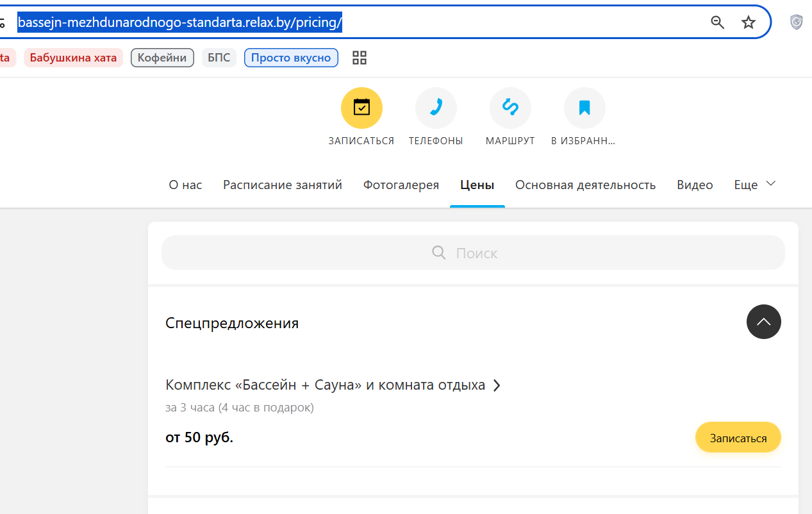The width and height of the screenshot is (812, 514).
Task: Open Комплекс «Бассейн + Сауна» details chevron
Action: (x=496, y=385)
